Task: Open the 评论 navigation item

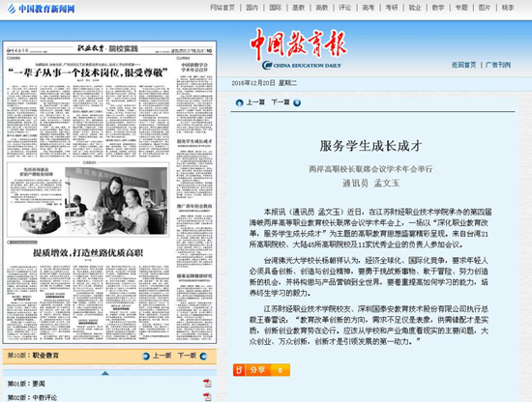Action: pos(345,8)
